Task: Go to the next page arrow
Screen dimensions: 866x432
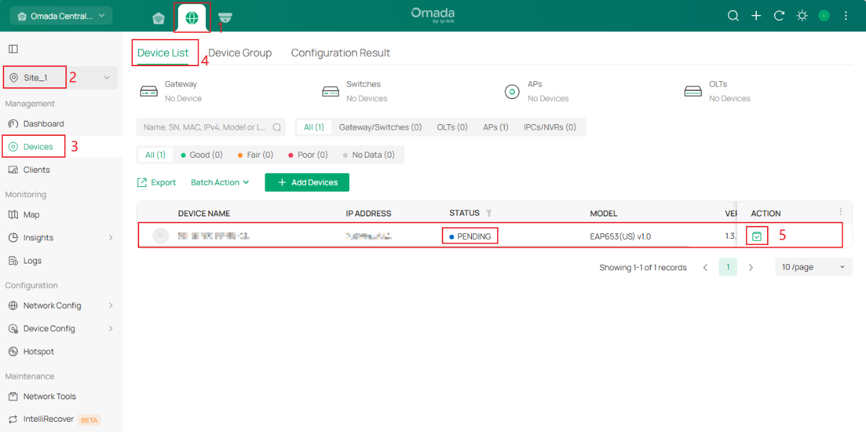Action: [x=751, y=267]
